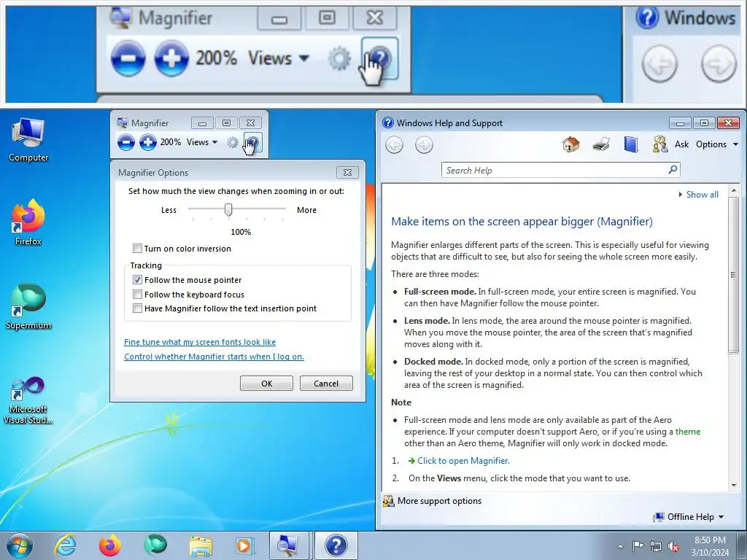Open the Views dropdown in Magnifier
Image resolution: width=747 pixels, height=560 pixels.
[x=202, y=142]
